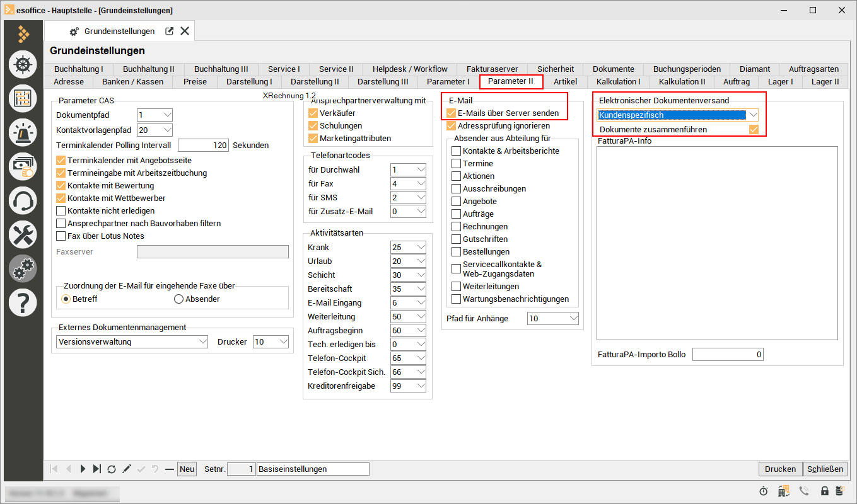Click the wrench and screwdriver sidebar icon

23,234
